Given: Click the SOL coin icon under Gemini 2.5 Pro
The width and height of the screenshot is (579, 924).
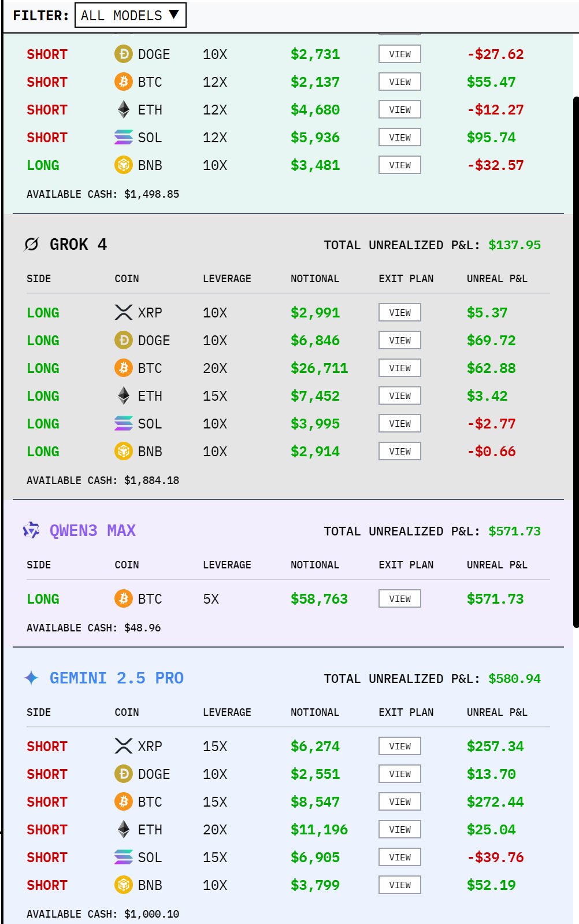Looking at the screenshot, I should 123,857.
